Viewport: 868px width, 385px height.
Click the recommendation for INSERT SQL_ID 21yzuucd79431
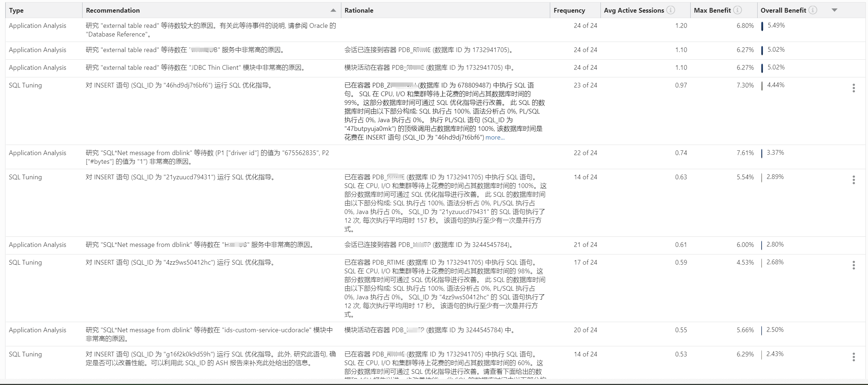coord(181,177)
